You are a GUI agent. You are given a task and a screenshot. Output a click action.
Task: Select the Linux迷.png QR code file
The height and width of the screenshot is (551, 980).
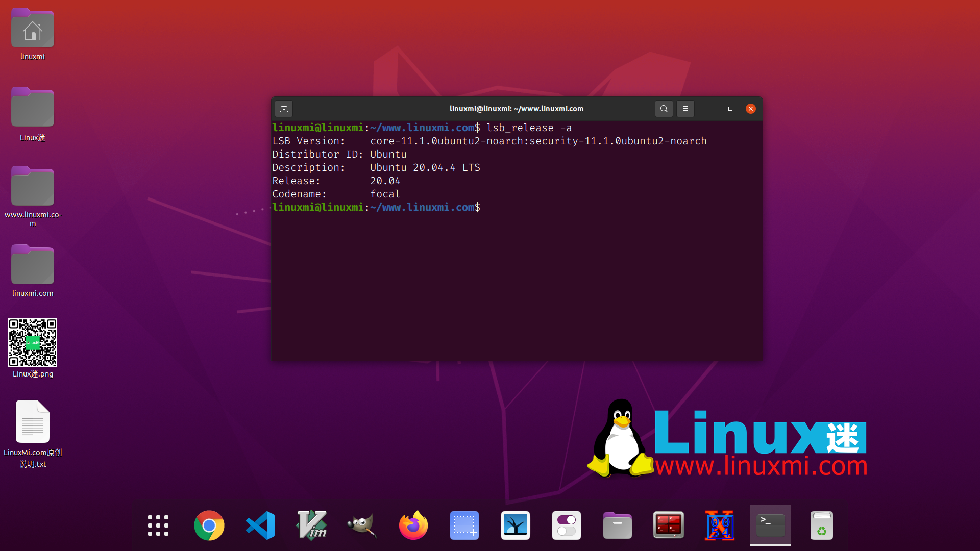click(33, 348)
